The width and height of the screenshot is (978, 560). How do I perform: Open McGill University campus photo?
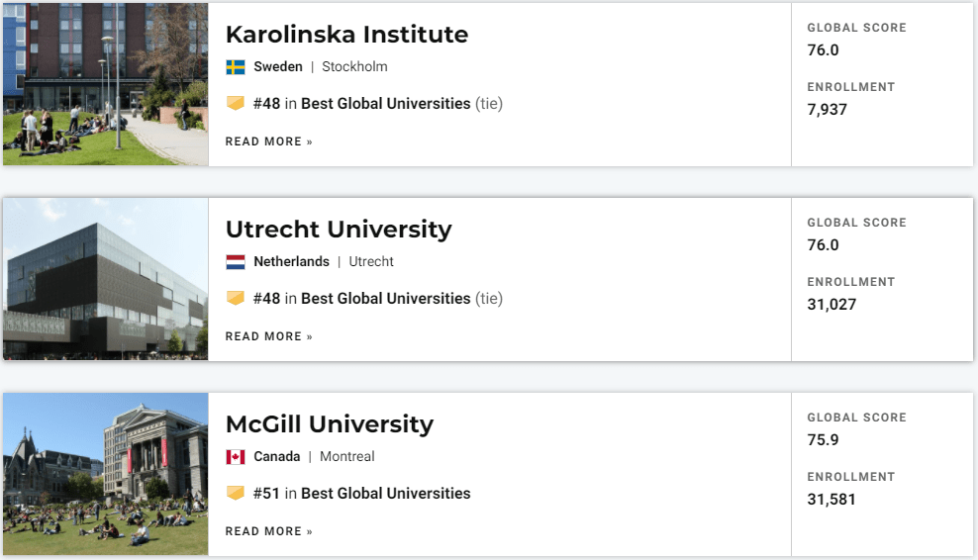pos(105,474)
